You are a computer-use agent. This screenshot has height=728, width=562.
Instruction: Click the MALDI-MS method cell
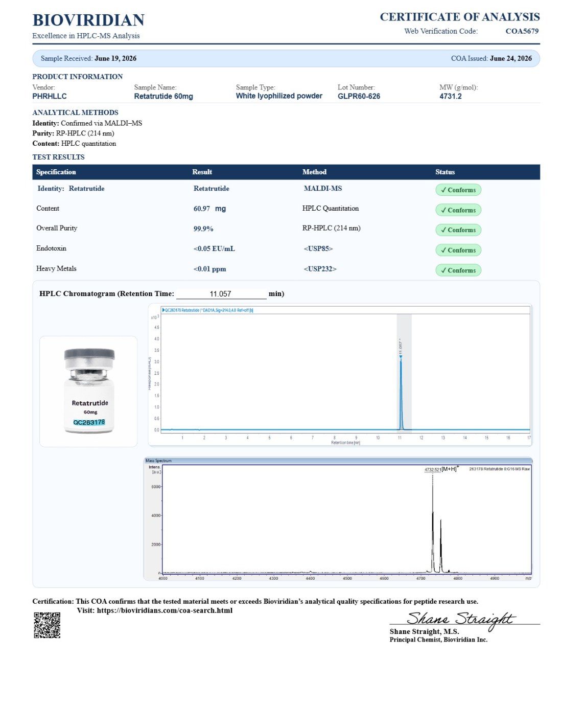pyautogui.click(x=323, y=188)
